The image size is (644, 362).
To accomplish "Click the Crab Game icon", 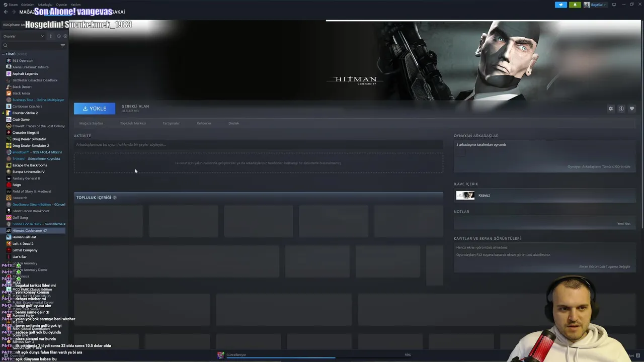I will point(9,120).
